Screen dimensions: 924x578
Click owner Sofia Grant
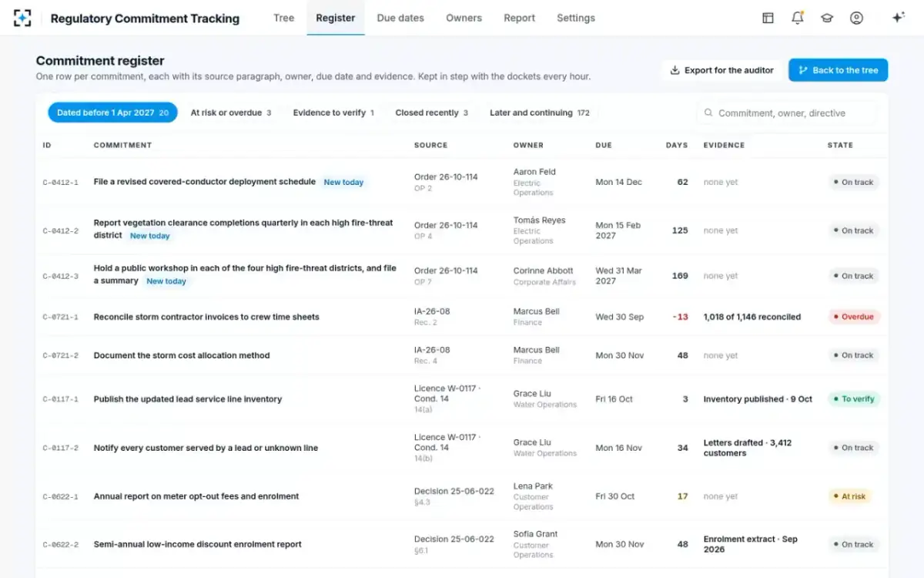point(535,534)
